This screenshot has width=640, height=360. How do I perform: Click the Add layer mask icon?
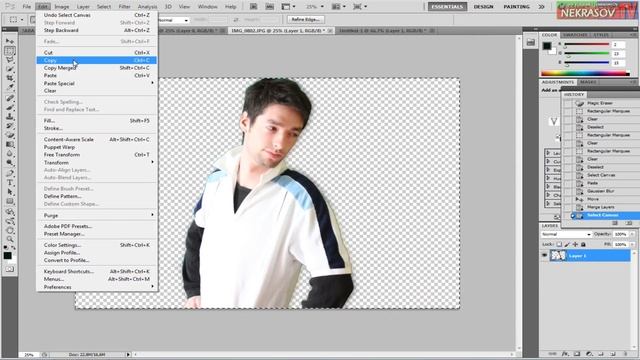[577, 354]
